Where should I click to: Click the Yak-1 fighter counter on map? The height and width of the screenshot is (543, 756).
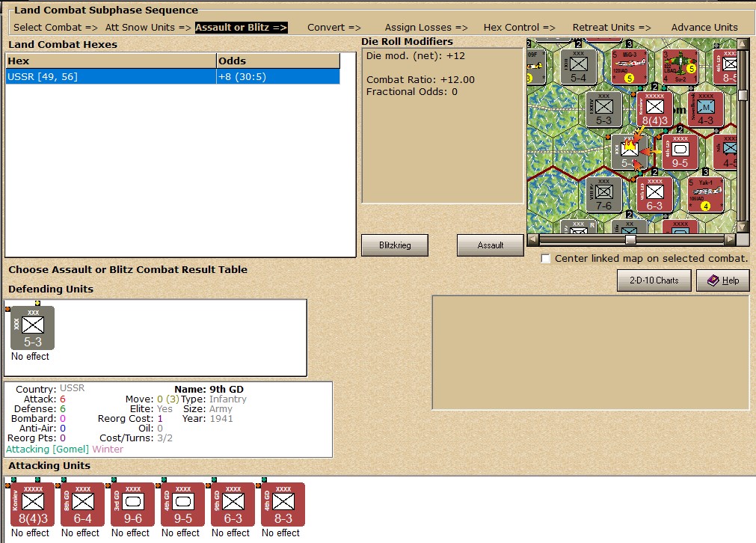point(705,194)
